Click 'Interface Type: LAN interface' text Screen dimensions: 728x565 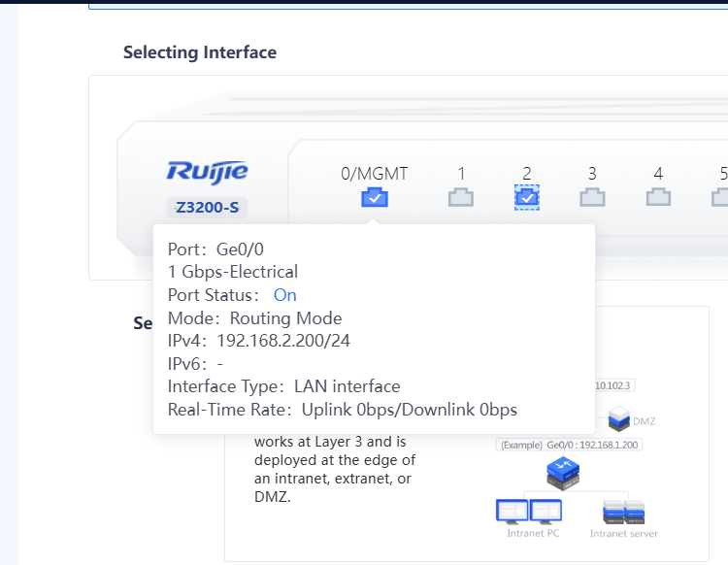(x=283, y=386)
